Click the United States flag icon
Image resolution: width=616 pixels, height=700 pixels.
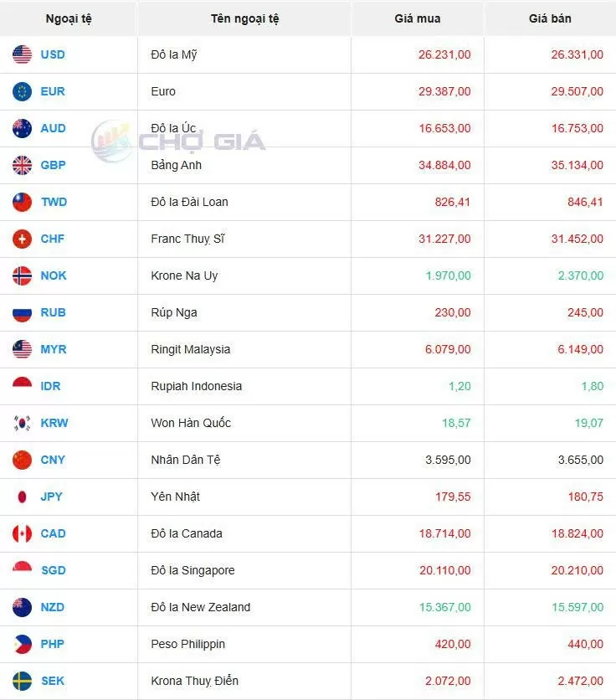23,54
